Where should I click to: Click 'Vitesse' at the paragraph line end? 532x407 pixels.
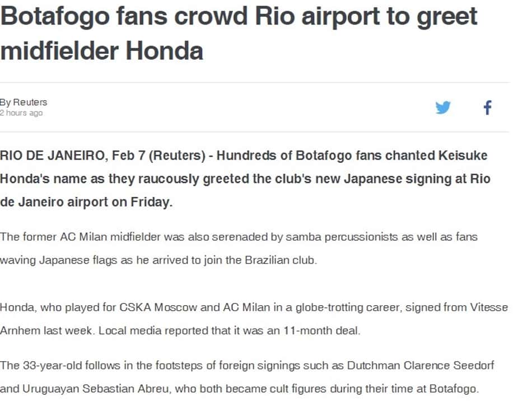(489, 307)
